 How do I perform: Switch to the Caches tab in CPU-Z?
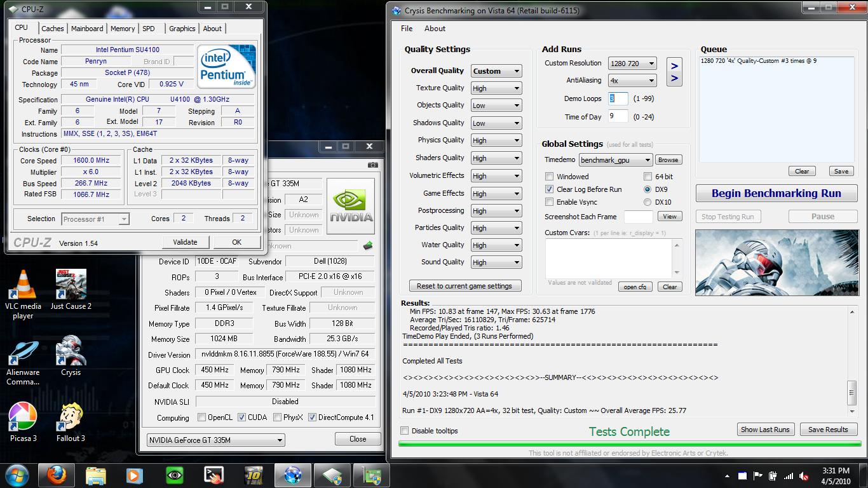tap(52, 29)
